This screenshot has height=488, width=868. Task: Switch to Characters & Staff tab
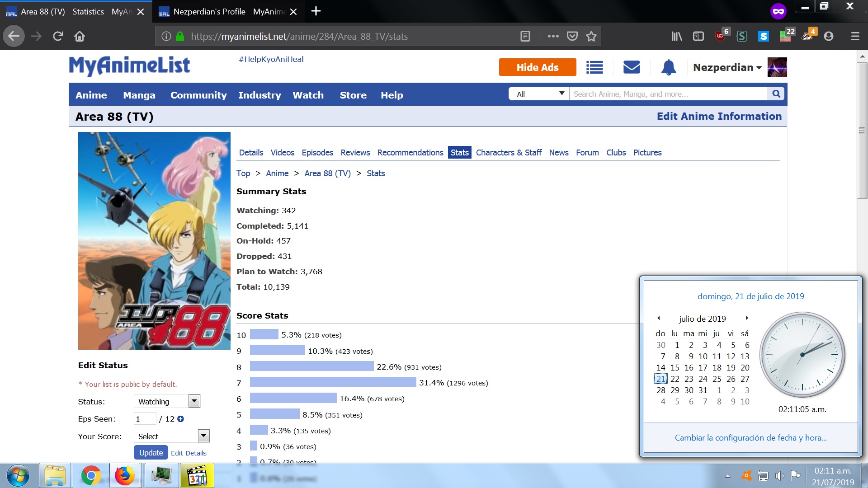pyautogui.click(x=509, y=152)
